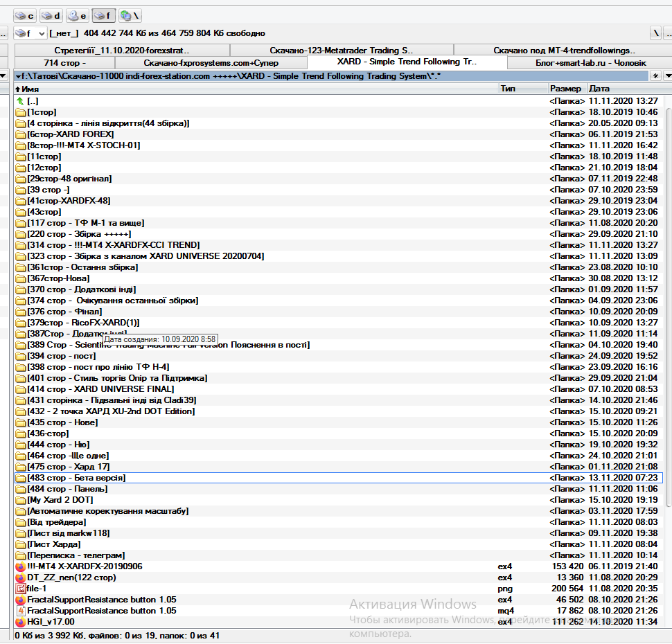Screen dimensions: 672x644
Task: Click mq4 file icon of FractalSupportResistance button 1.05
Action: 21,611
